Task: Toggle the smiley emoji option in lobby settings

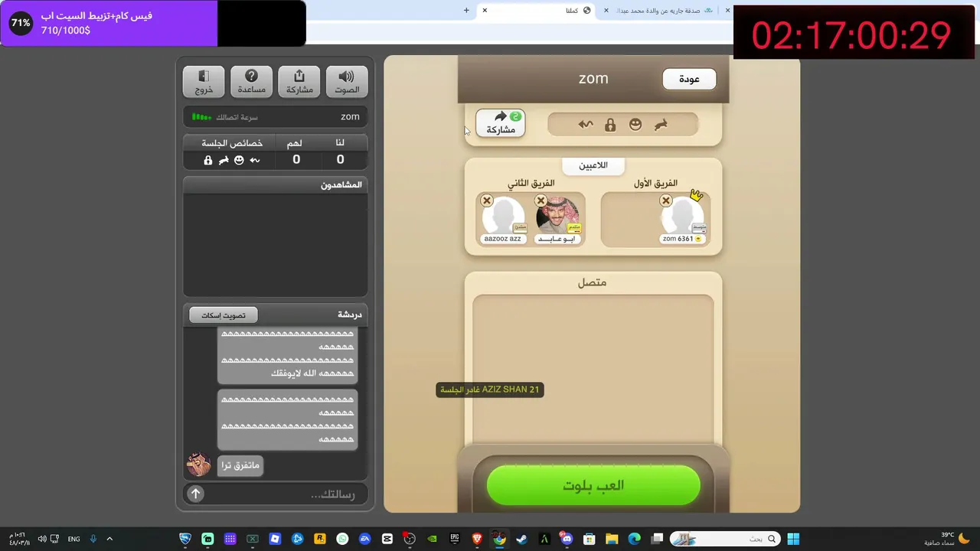Action: point(635,125)
